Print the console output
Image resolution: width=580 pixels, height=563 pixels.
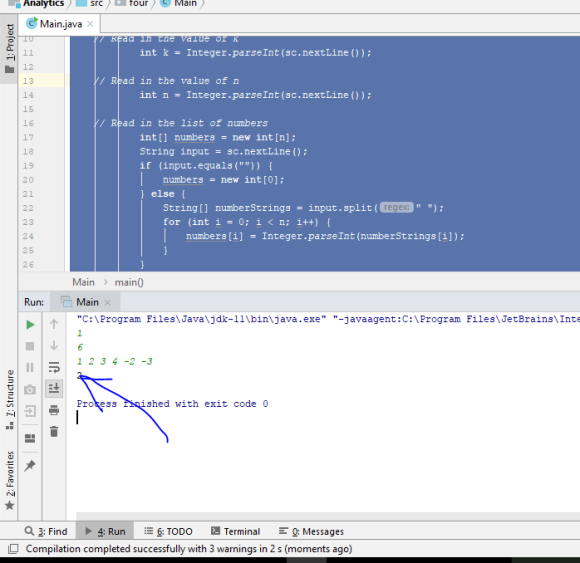click(x=54, y=410)
